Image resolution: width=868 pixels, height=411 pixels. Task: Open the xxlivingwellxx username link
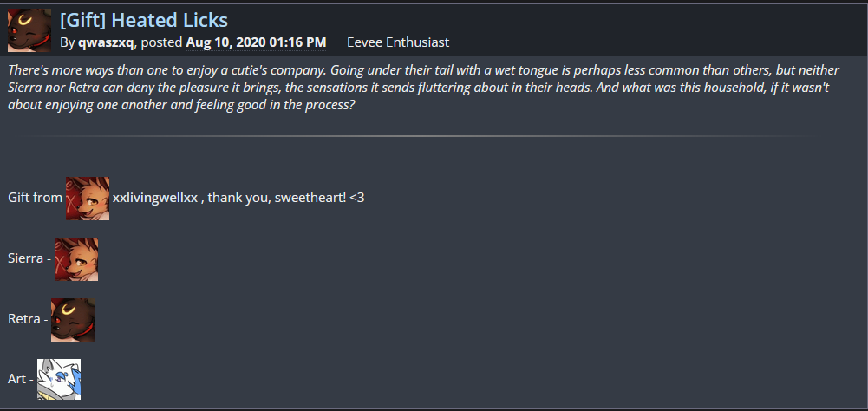[x=155, y=198]
